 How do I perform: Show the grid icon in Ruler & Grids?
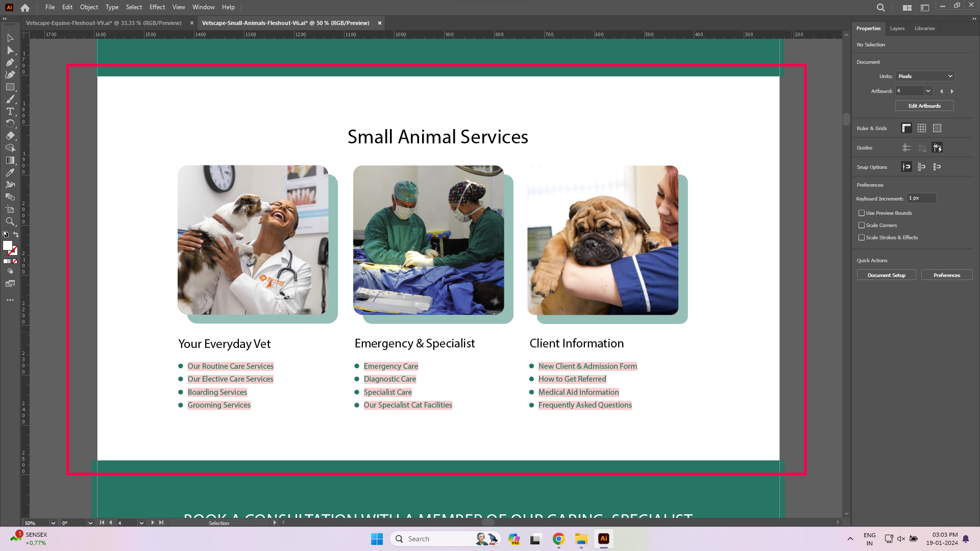coord(921,128)
